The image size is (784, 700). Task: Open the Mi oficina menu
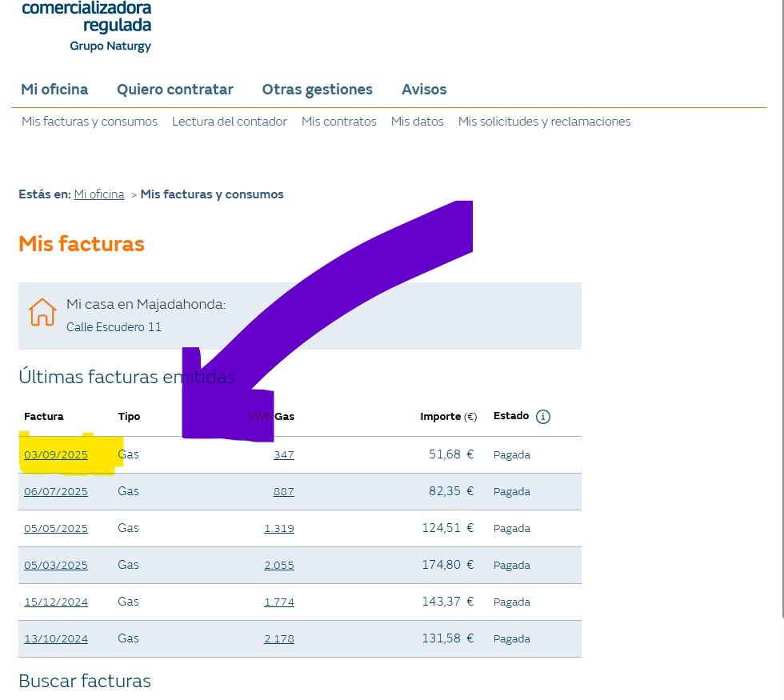click(54, 90)
